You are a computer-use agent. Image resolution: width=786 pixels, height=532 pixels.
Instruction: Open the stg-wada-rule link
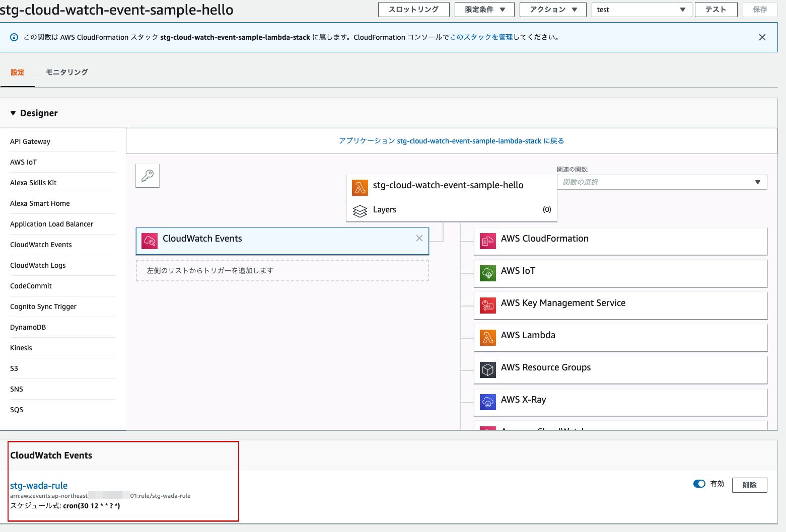(x=39, y=485)
